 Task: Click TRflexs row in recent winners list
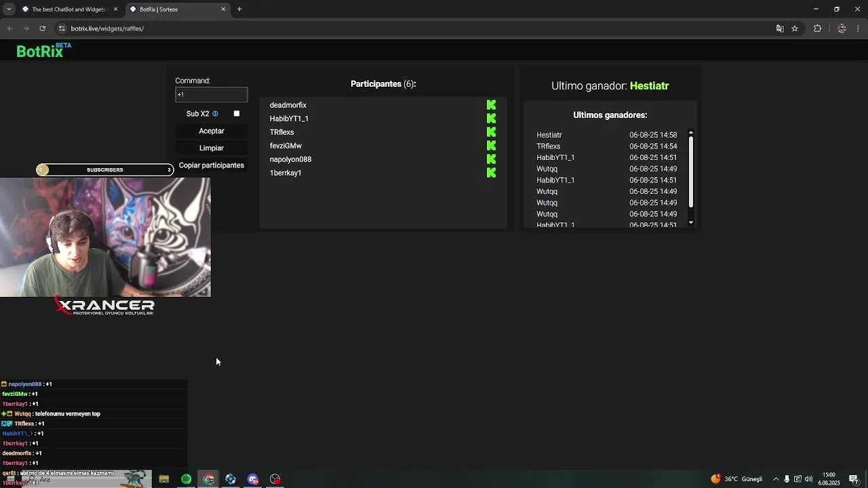coord(606,146)
